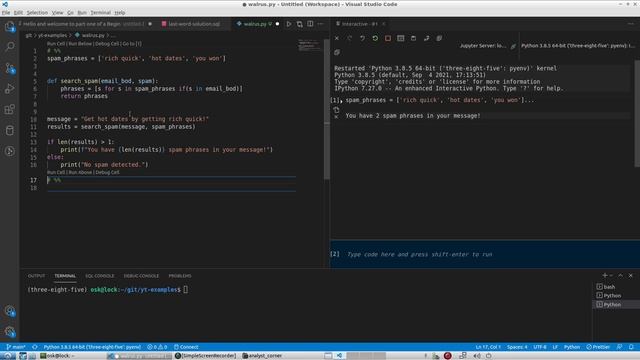Run the walrus.py file with the play icon
This screenshot has width=640, height=360.
coord(289,24)
